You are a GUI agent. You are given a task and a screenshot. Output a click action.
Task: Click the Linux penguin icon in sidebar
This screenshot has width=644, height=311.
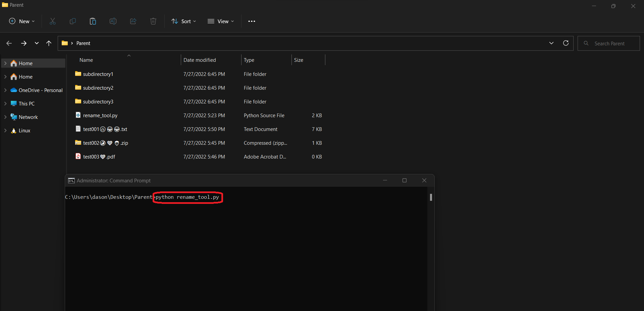(x=14, y=130)
